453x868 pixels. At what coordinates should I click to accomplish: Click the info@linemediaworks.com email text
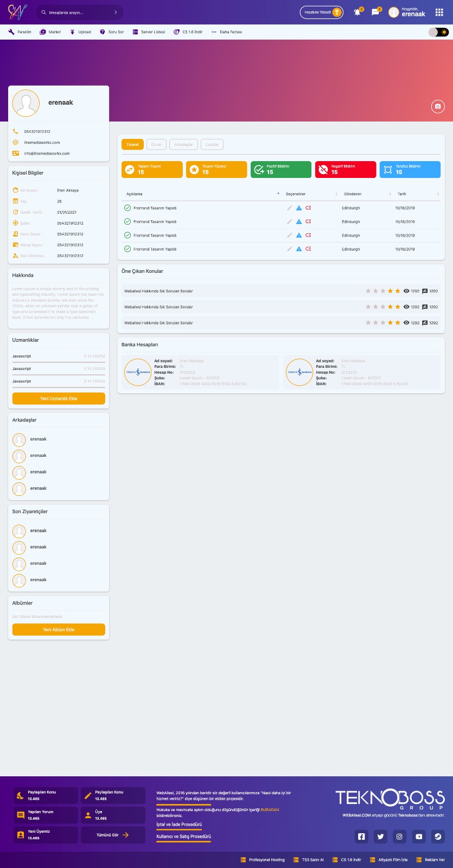47,154
